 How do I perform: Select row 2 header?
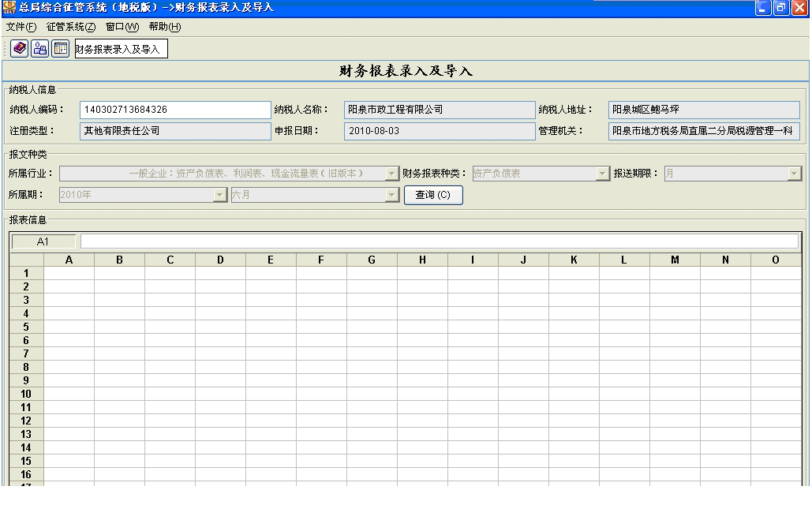pyautogui.click(x=26, y=286)
